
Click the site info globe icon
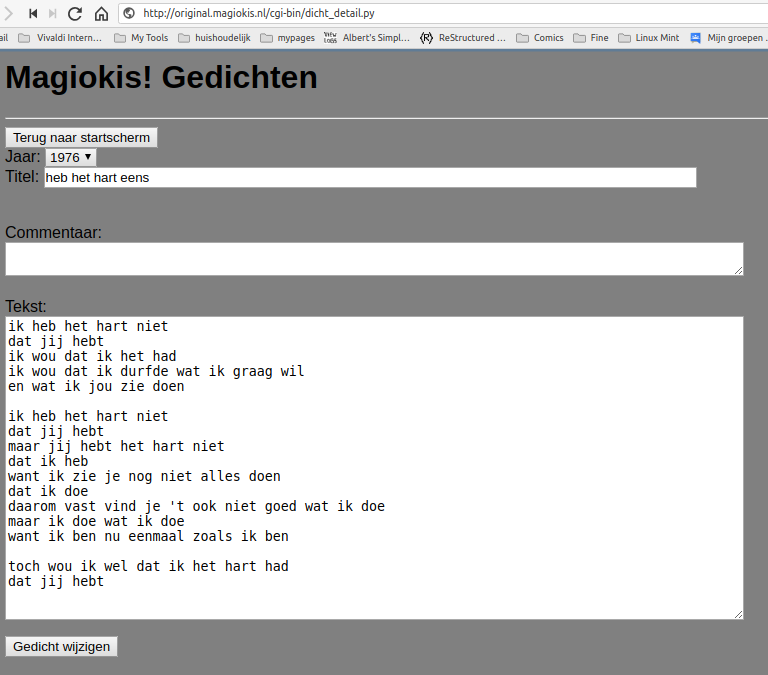129,13
